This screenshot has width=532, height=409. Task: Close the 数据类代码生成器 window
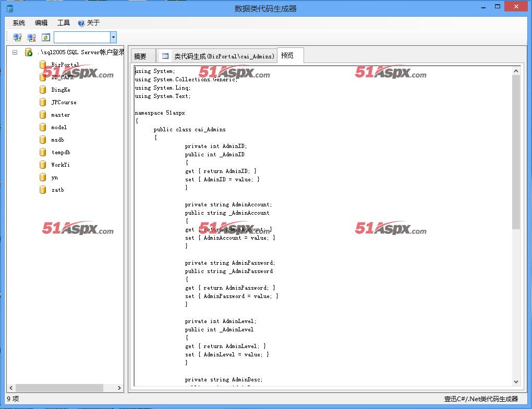[x=516, y=6]
